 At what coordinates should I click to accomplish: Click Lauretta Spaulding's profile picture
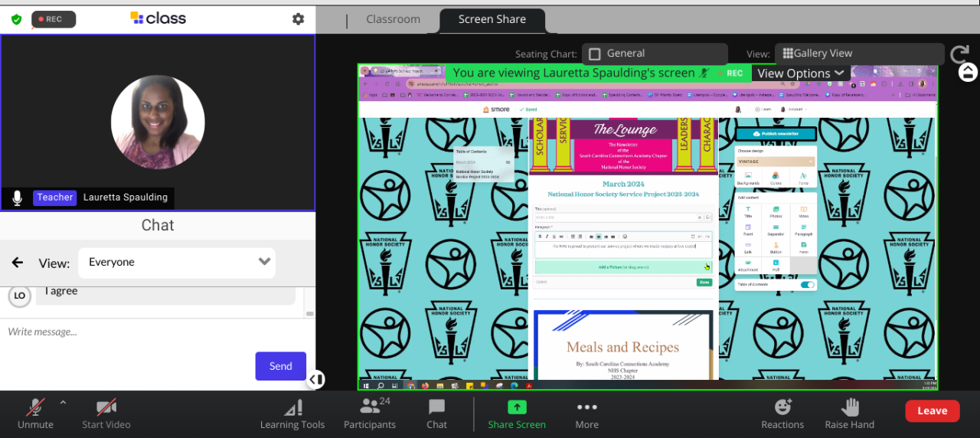click(x=158, y=122)
